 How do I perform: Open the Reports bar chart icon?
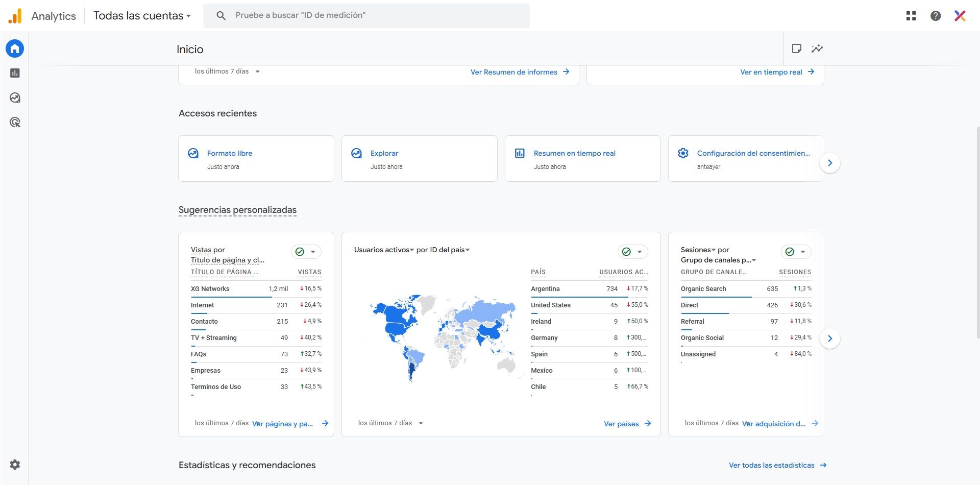15,73
